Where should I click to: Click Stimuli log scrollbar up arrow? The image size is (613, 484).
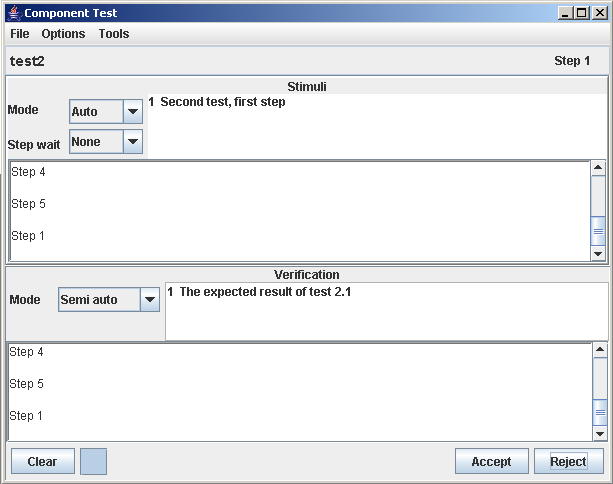599,169
